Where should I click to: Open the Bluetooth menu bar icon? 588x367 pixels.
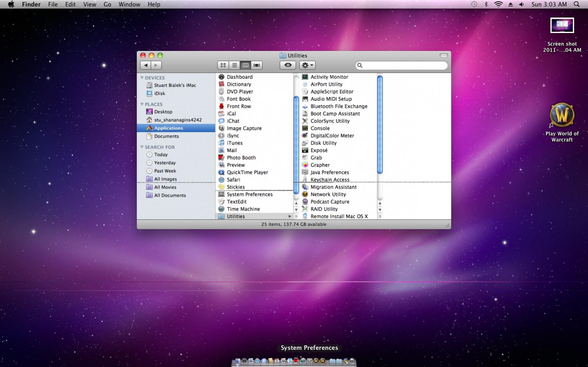[486, 4]
